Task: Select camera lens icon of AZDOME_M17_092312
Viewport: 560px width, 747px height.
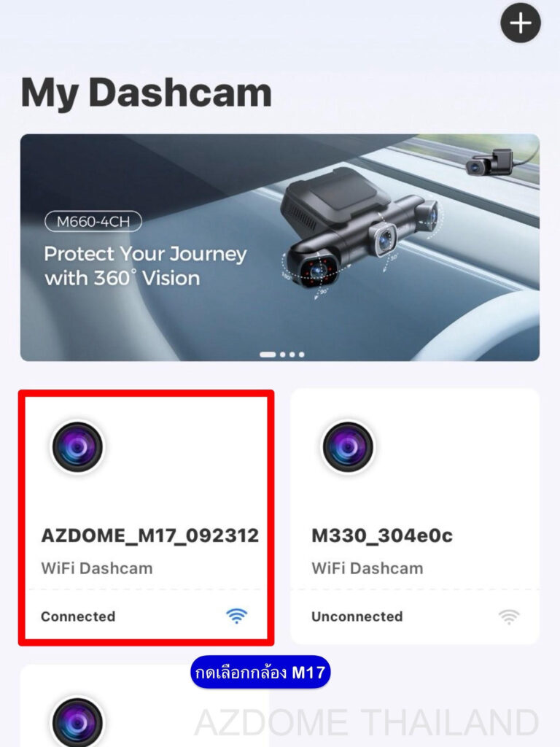Action: (77, 447)
